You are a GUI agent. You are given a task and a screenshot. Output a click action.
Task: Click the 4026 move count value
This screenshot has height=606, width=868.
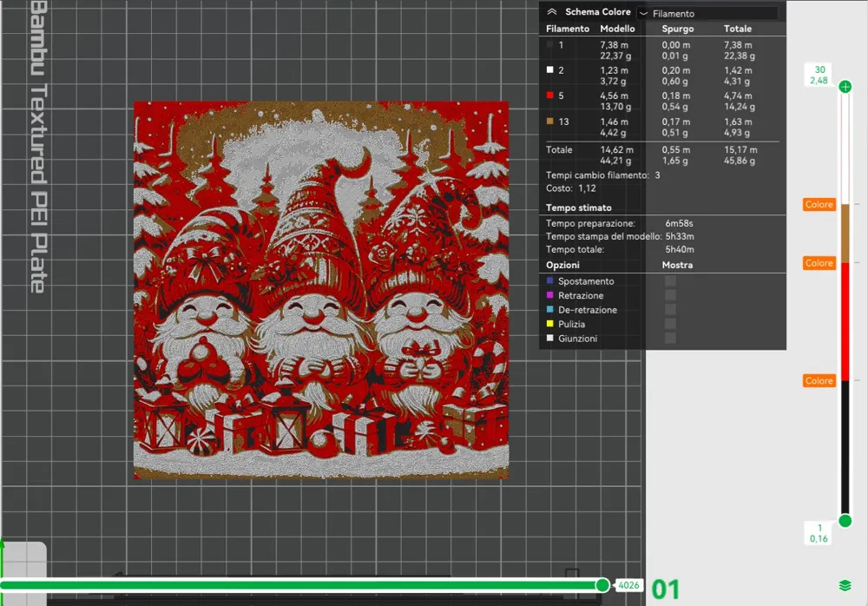tap(628, 585)
